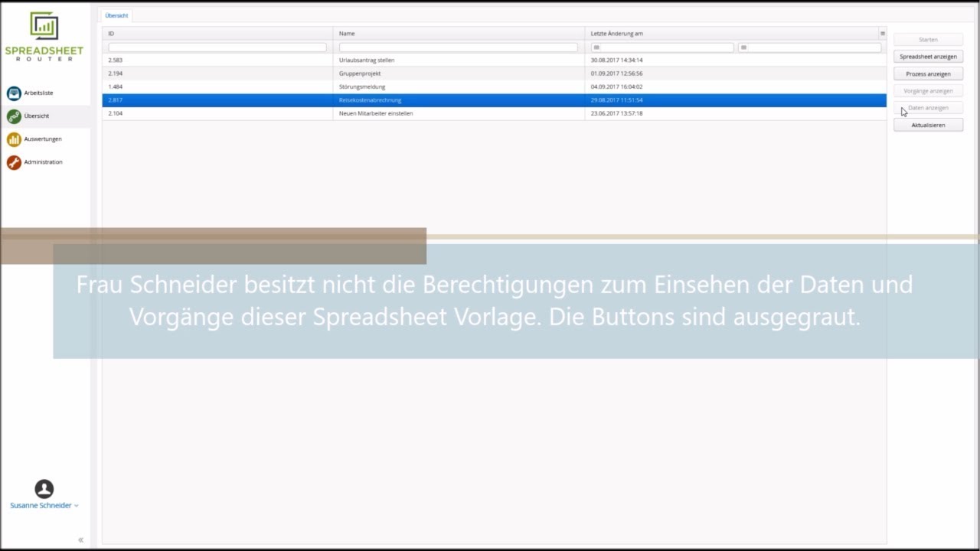Open calendar icon in second date filter
This screenshot has height=551, width=980.
[743, 47]
